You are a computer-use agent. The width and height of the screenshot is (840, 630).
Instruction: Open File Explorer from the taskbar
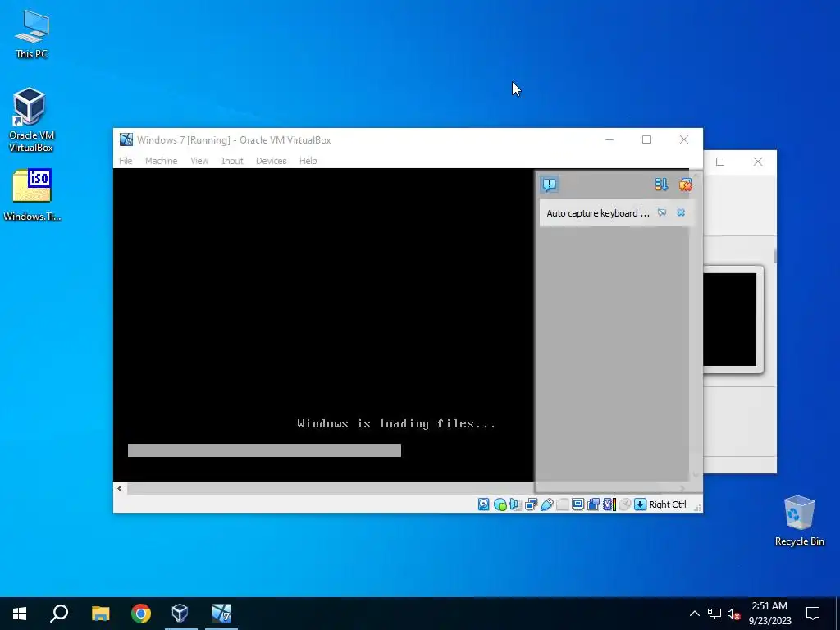pyautogui.click(x=100, y=614)
